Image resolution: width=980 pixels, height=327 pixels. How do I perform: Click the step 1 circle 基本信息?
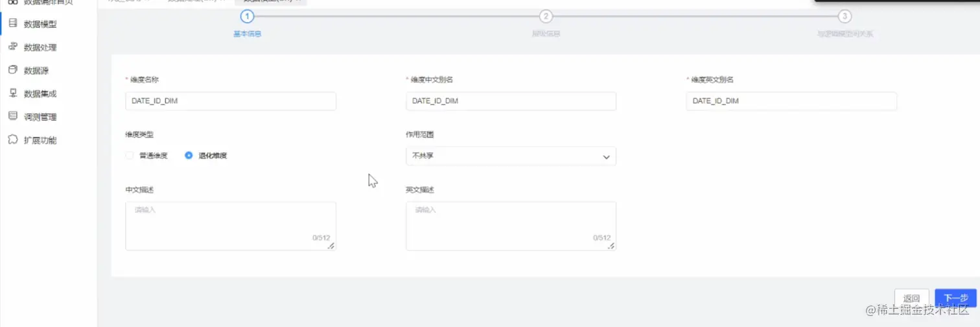247,16
